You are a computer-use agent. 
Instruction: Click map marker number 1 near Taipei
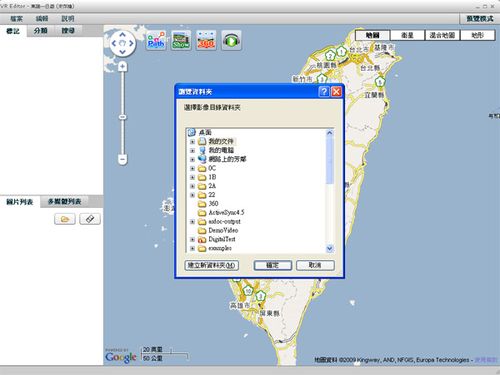point(341,52)
